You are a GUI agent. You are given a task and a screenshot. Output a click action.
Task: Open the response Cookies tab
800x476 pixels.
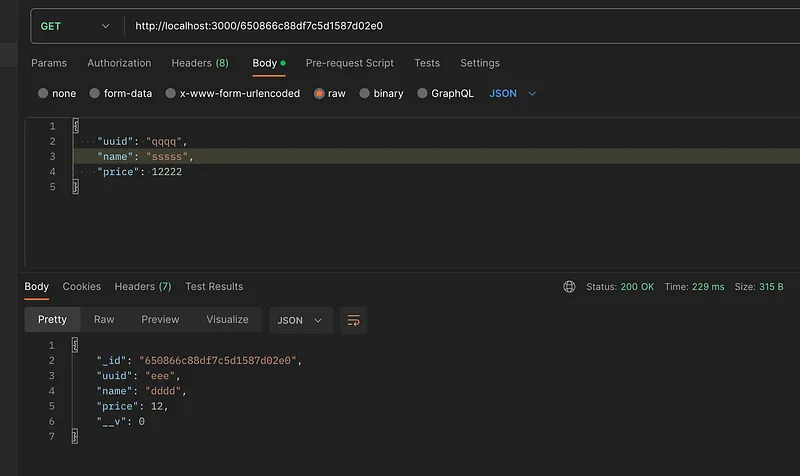(82, 287)
